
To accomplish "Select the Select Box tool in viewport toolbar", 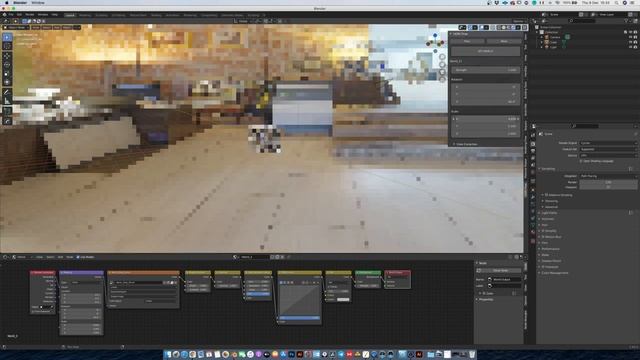I will coord(7,37).
